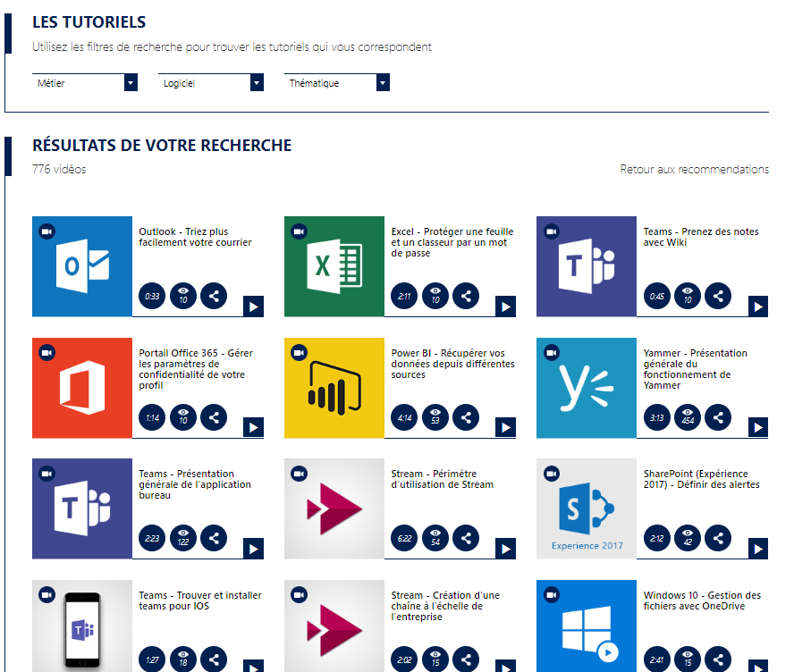Open the SharePoint Experience 2017 thumbnail

click(587, 508)
